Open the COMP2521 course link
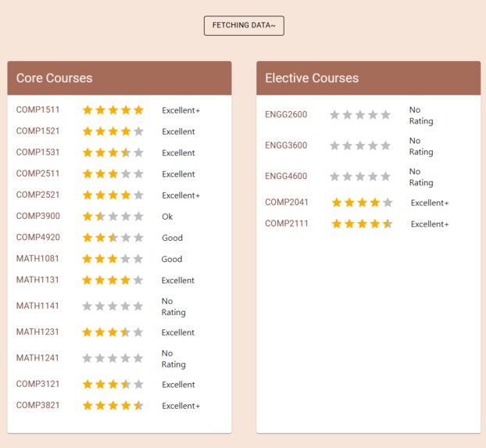This screenshot has height=448, width=486. pos(38,195)
